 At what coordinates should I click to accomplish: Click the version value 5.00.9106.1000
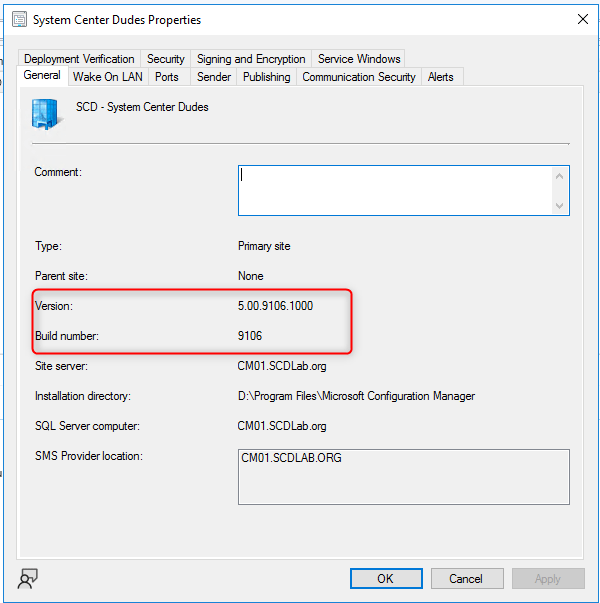click(275, 306)
